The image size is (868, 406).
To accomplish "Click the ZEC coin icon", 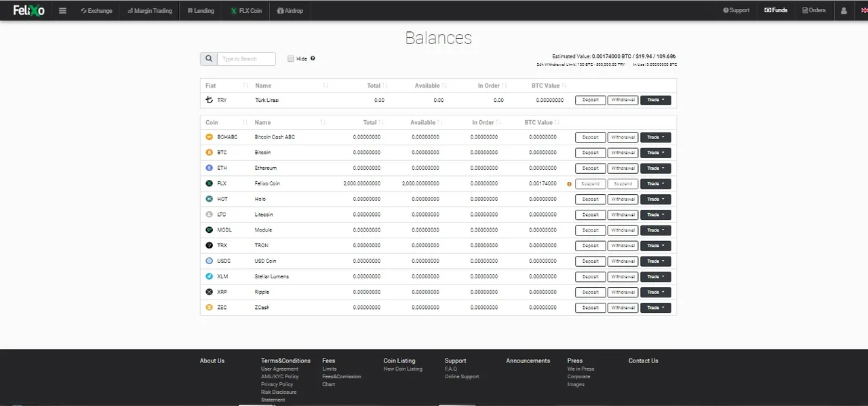I will coord(209,308).
